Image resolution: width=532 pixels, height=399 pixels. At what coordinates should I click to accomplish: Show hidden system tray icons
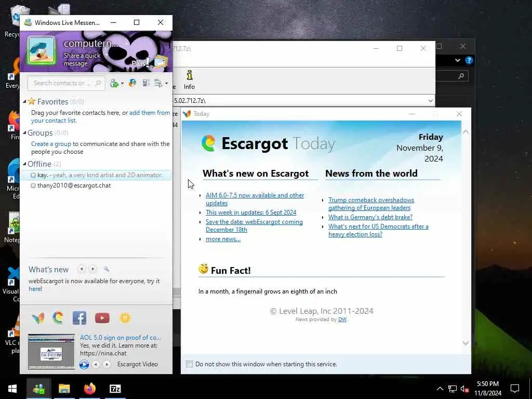click(440, 389)
